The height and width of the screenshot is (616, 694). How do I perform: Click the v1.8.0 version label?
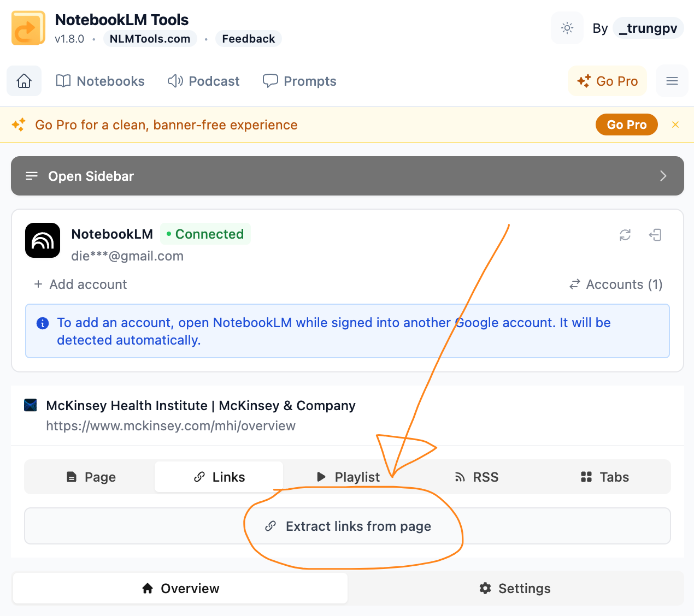[69, 39]
